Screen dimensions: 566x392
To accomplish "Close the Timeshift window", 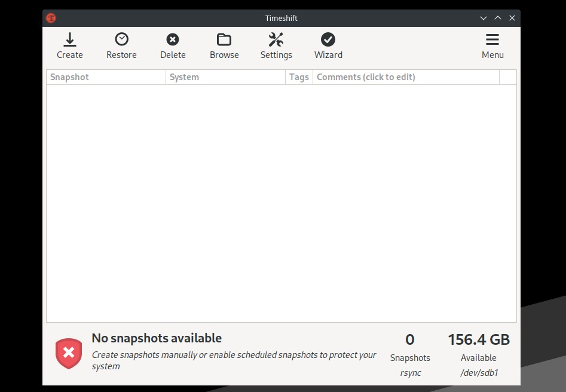I will pyautogui.click(x=512, y=18).
